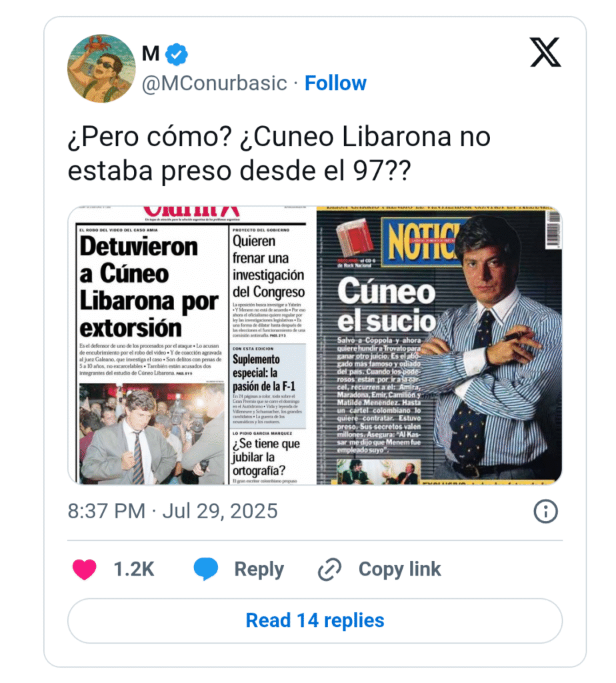The width and height of the screenshot is (616, 683).
Task: Click the Reply label
Action: pyautogui.click(x=259, y=570)
